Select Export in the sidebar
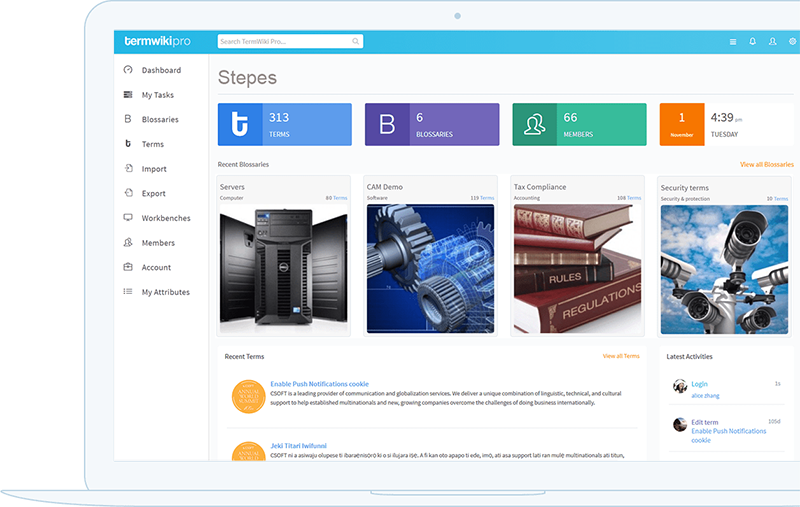The height and width of the screenshot is (507, 800). [x=154, y=193]
